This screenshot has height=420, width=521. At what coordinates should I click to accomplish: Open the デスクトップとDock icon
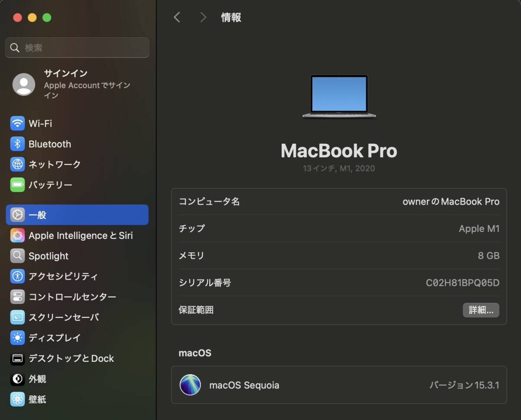coord(17,358)
